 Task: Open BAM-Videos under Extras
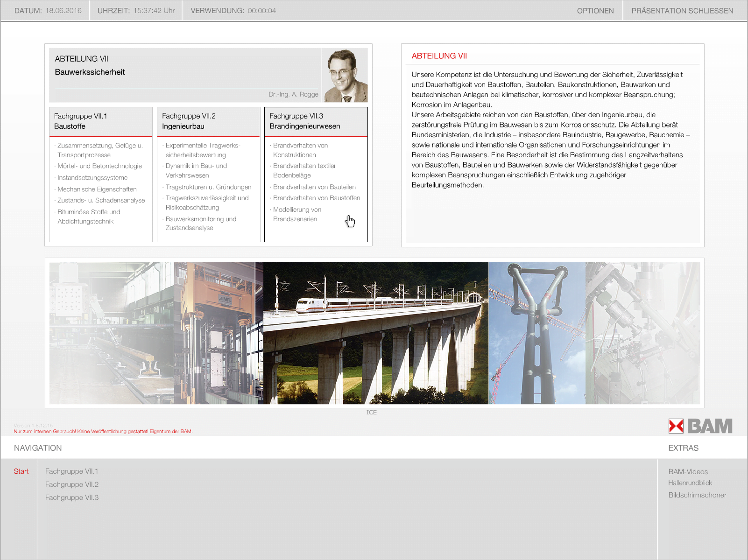688,472
